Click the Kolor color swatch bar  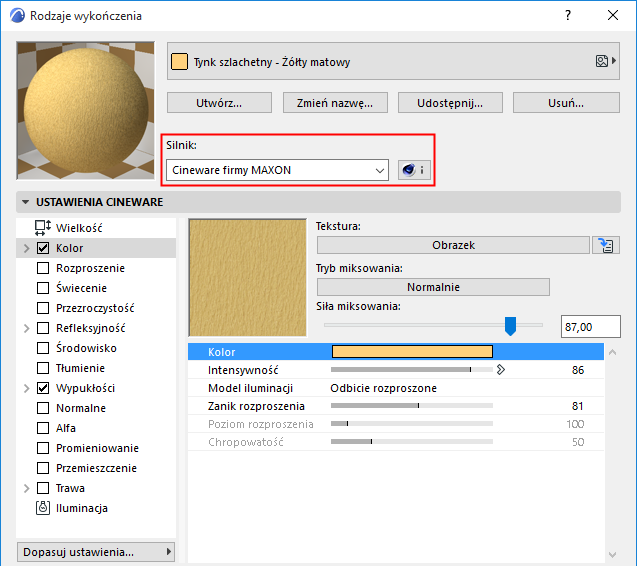[412, 351]
